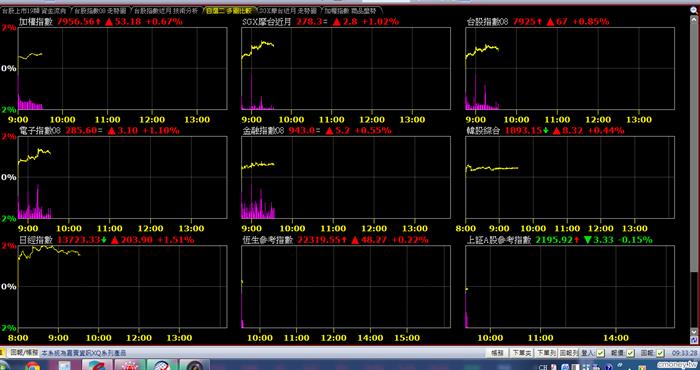Click the 電子指數08 chart title

(x=41, y=130)
